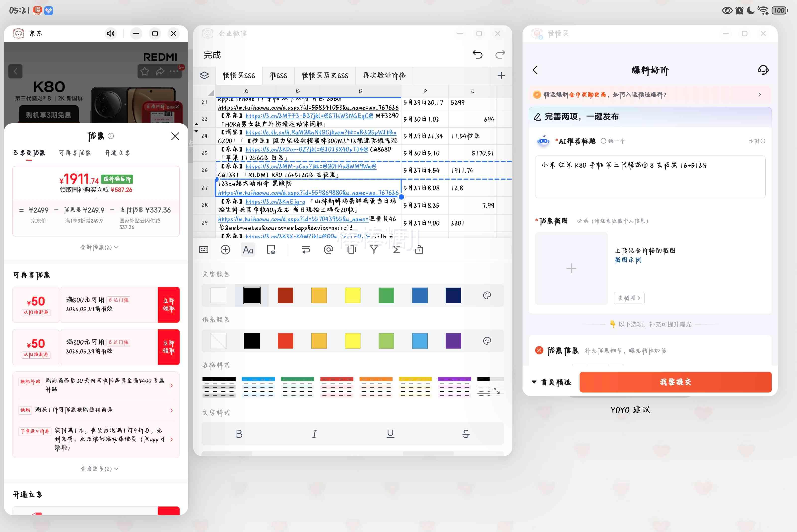The height and width of the screenshot is (532, 797).
Task: Add a new sheet with the plus icon
Action: tap(501, 76)
